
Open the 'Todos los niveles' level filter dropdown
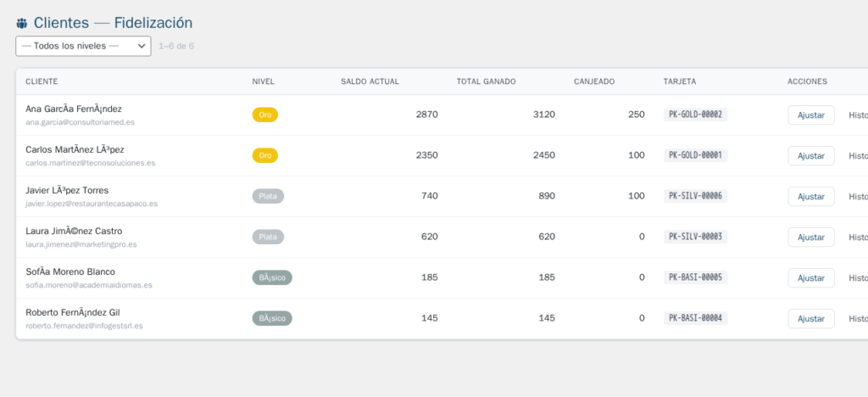83,46
